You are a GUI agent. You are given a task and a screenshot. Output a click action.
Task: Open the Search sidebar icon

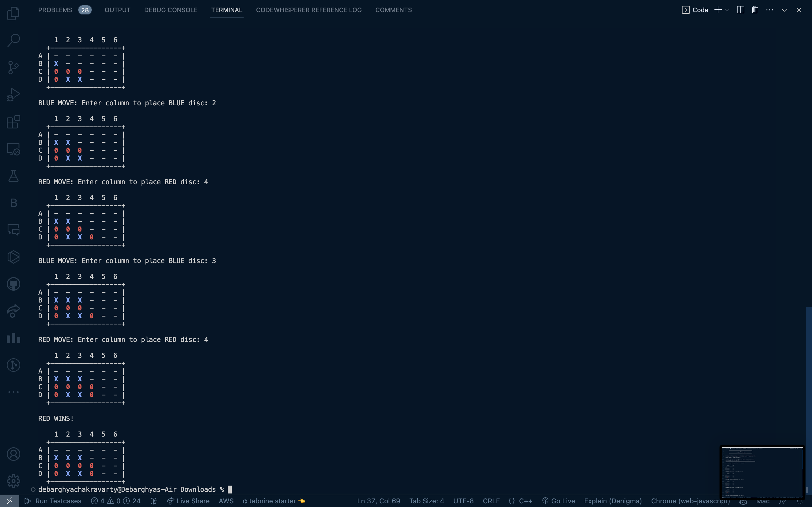pos(14,40)
